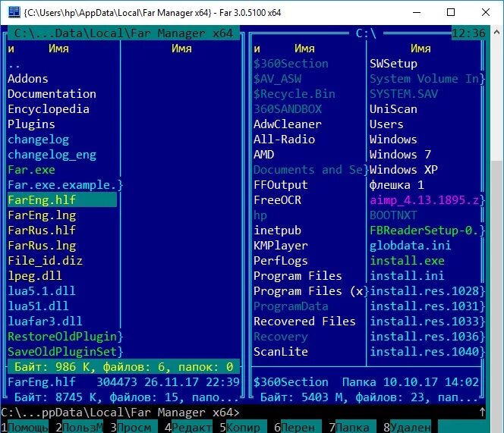
Task: Select the inetpub folder
Action: (277, 231)
